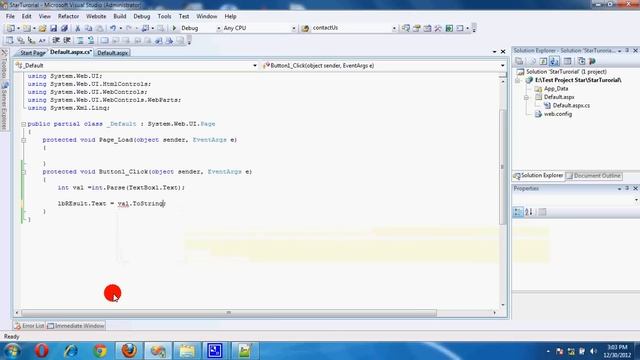Collapse the Default.aspx node in Solution Explorer
The height and width of the screenshot is (360, 640).
526,97
